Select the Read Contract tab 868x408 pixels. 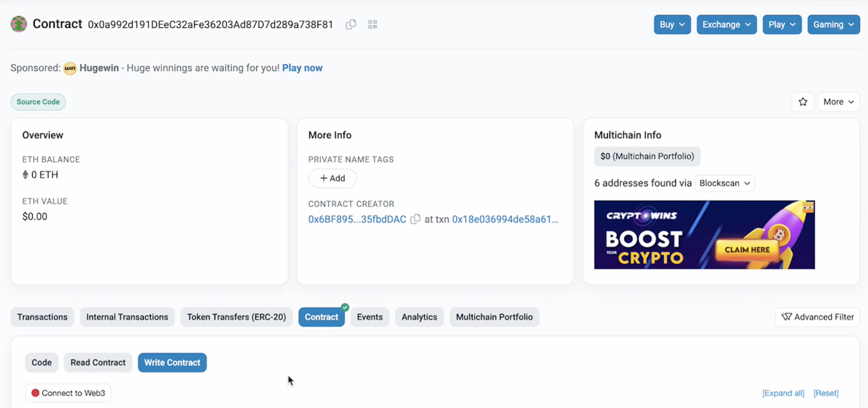click(x=98, y=362)
